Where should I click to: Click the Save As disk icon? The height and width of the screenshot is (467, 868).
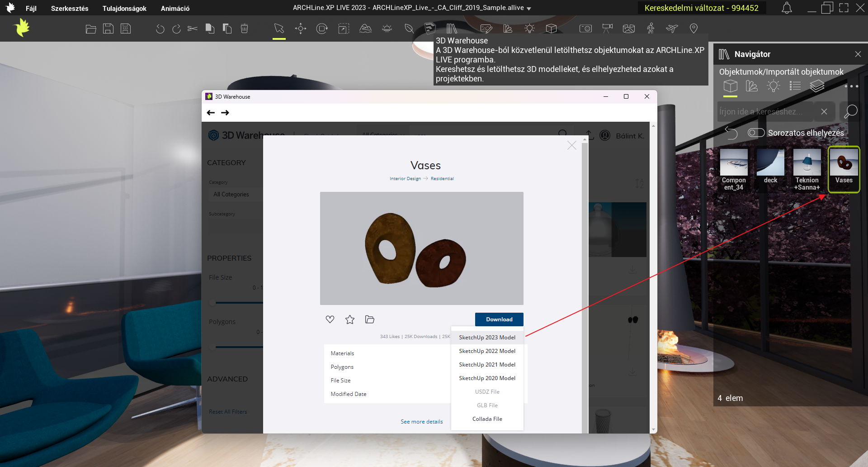126,29
